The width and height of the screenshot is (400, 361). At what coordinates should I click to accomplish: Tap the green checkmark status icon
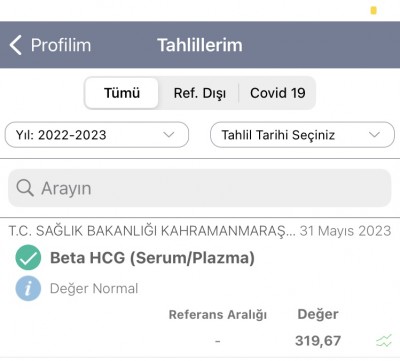click(28, 258)
